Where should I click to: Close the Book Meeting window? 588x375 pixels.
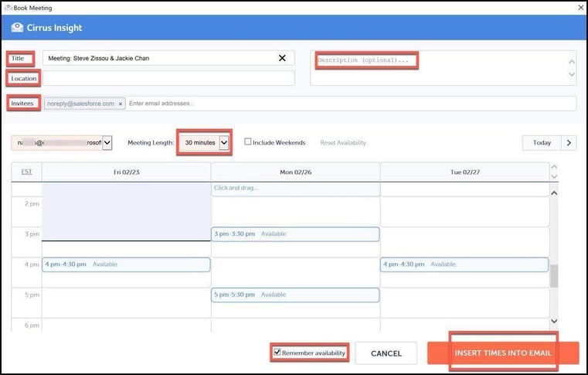580,8
